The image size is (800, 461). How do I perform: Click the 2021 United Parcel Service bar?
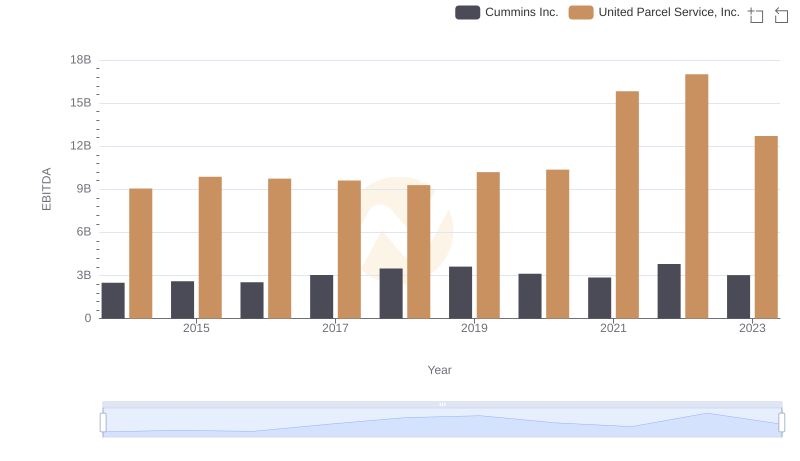627,205
